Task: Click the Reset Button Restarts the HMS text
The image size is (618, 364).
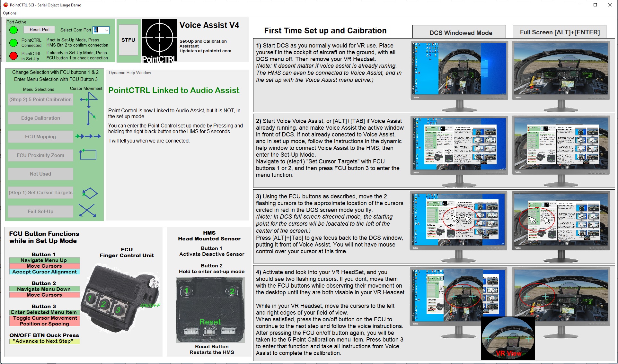Action: coord(212,350)
